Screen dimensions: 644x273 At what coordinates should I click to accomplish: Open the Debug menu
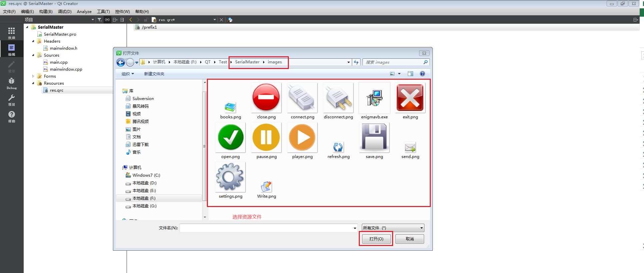tap(65, 11)
